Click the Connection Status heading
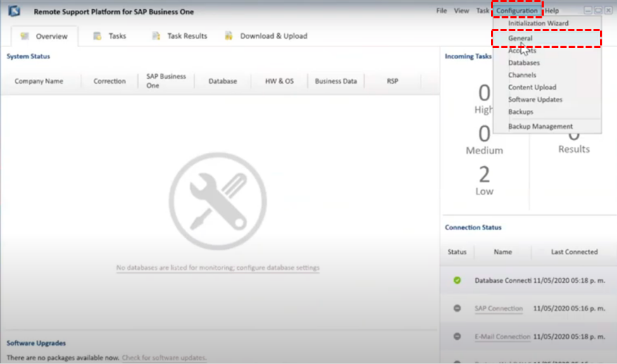This screenshot has width=617, height=364. point(473,227)
